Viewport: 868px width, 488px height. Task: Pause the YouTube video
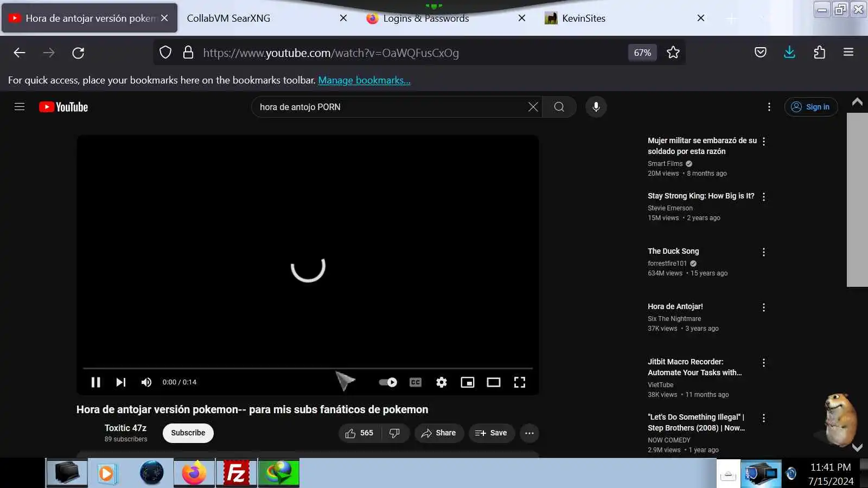[x=96, y=382]
